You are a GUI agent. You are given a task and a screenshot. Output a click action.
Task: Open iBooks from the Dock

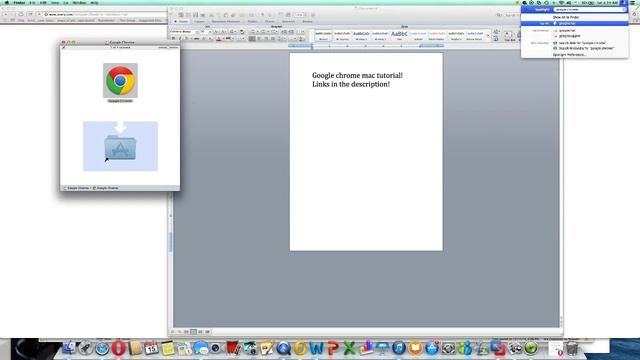point(415,348)
